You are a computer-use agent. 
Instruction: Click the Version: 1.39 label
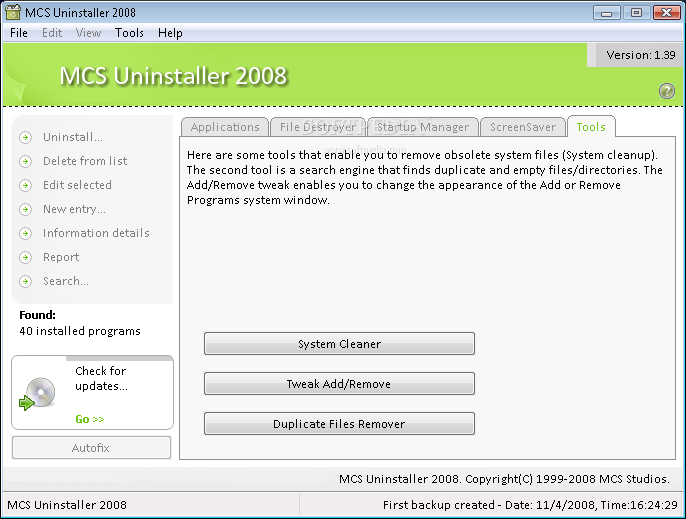pyautogui.click(x=640, y=55)
